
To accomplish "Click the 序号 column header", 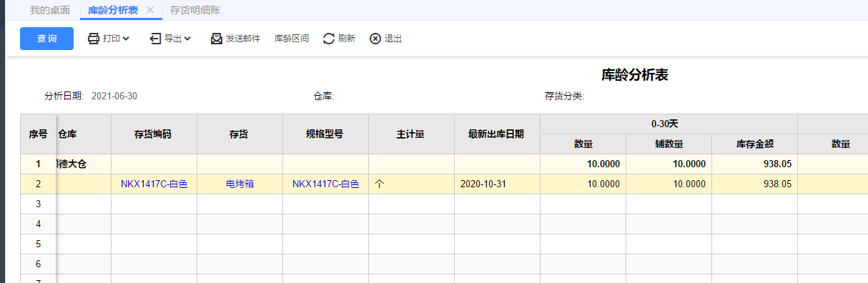I will pyautogui.click(x=38, y=134).
